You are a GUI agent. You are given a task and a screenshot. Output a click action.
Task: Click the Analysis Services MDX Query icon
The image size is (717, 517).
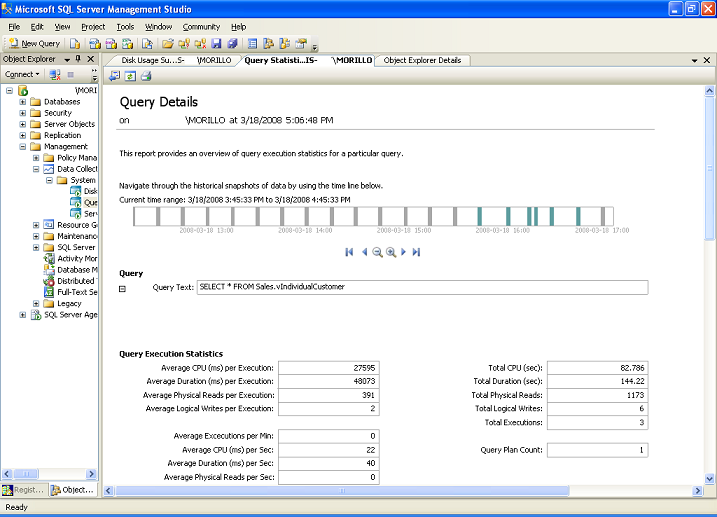coord(95,43)
